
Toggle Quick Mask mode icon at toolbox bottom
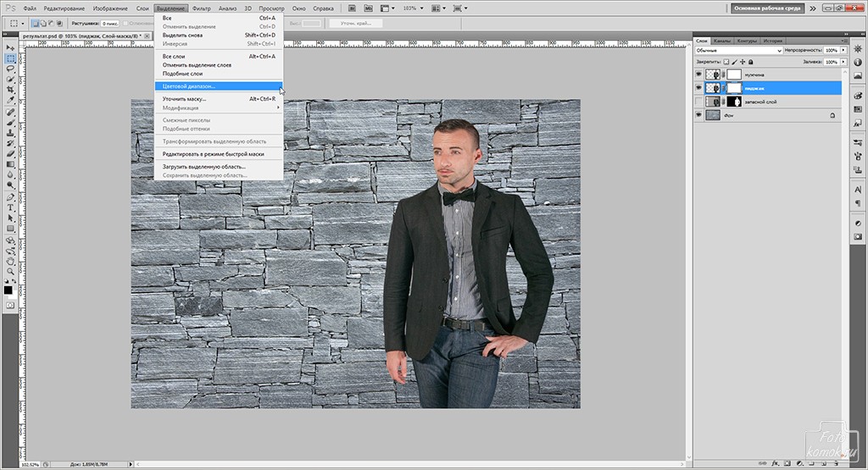10,305
